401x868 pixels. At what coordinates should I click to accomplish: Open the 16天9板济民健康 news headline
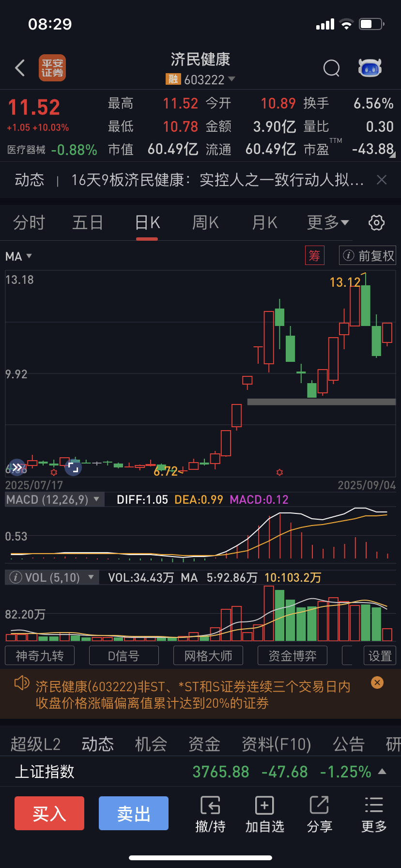pyautogui.click(x=217, y=180)
